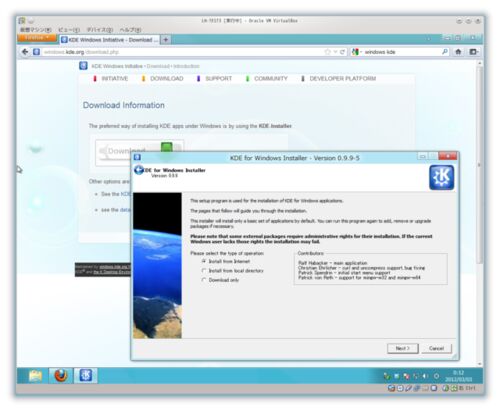Bookmark this page with the star icon
Viewport: 500px width, 410px height.
(x=328, y=52)
